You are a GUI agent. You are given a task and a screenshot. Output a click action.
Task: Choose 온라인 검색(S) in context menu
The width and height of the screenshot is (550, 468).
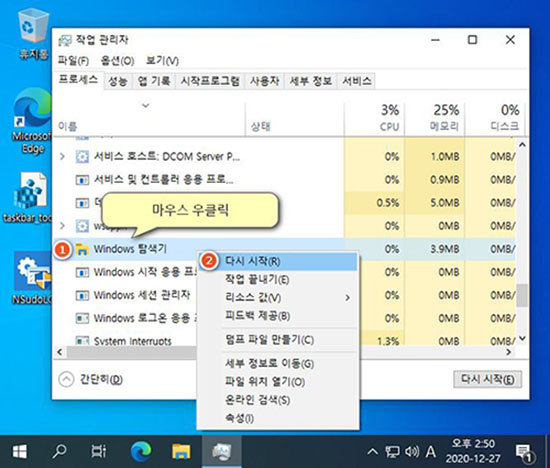point(277,400)
